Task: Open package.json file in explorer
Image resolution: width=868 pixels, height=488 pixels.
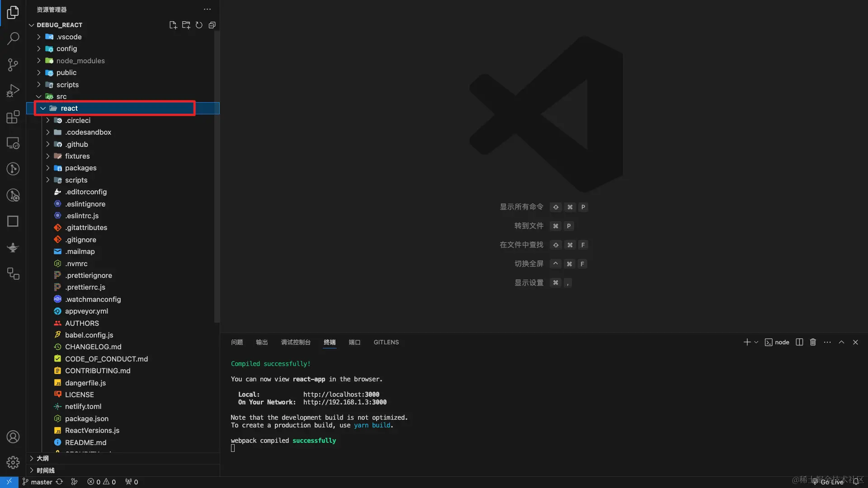Action: pyautogui.click(x=86, y=418)
